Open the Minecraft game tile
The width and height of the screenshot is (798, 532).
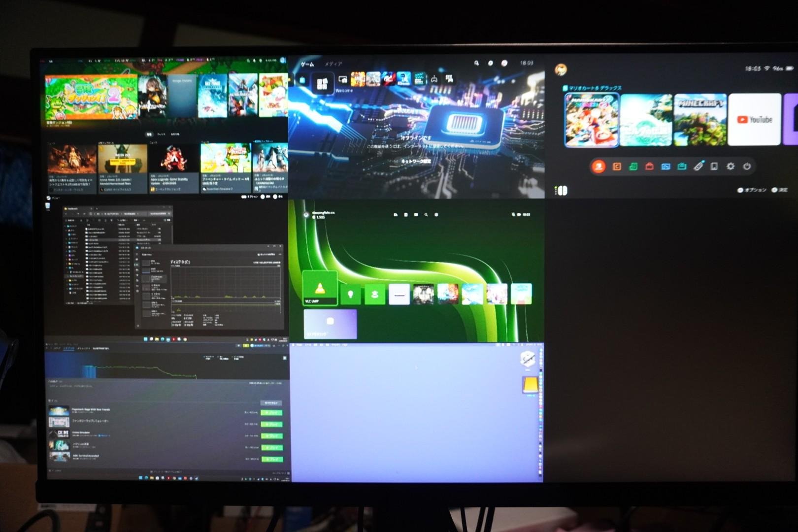point(700,120)
